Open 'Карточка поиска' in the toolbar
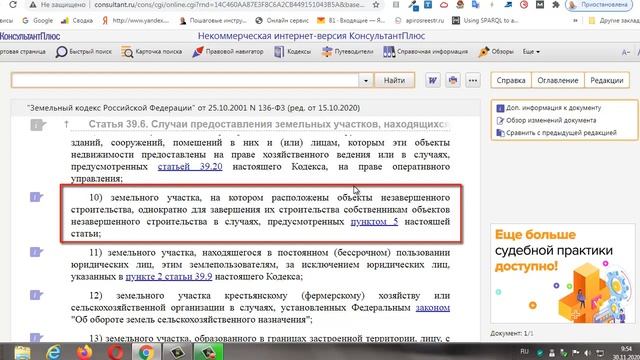Image resolution: width=640 pixels, height=360 pixels. [151, 52]
